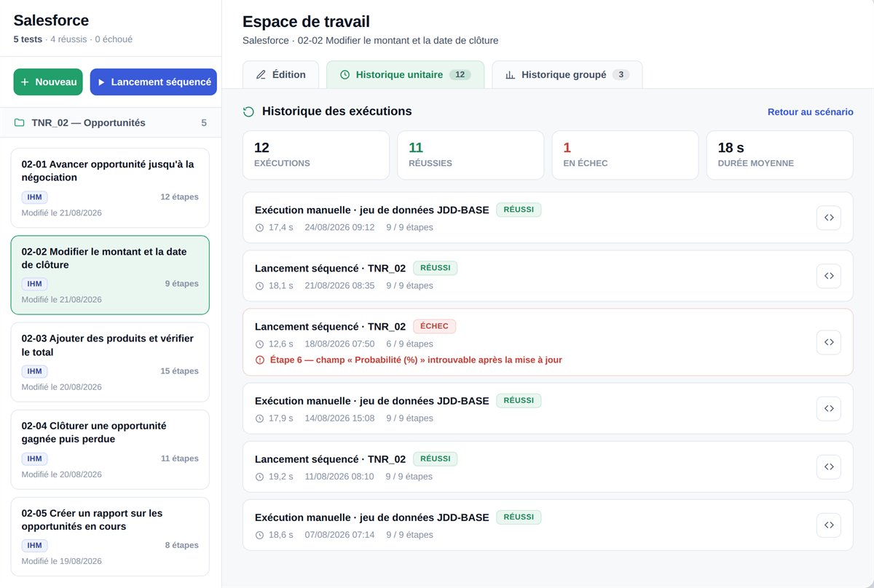Viewport: 874px width, 588px height.
Task: Click the 3 count badge on Historique groupé
Action: point(621,75)
